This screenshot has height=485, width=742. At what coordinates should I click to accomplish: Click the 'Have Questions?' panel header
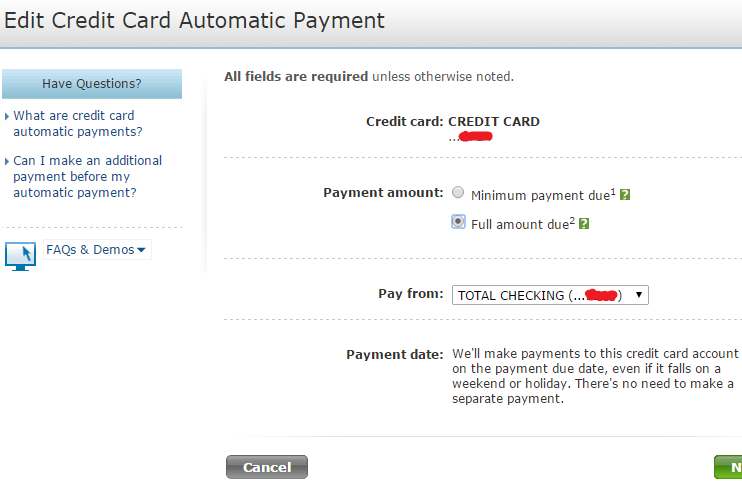(92, 83)
